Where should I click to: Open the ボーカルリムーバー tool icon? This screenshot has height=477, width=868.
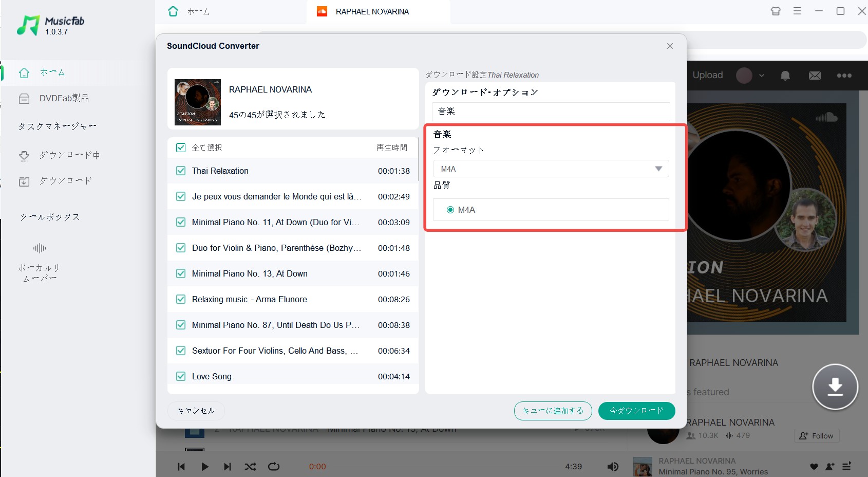(40, 249)
